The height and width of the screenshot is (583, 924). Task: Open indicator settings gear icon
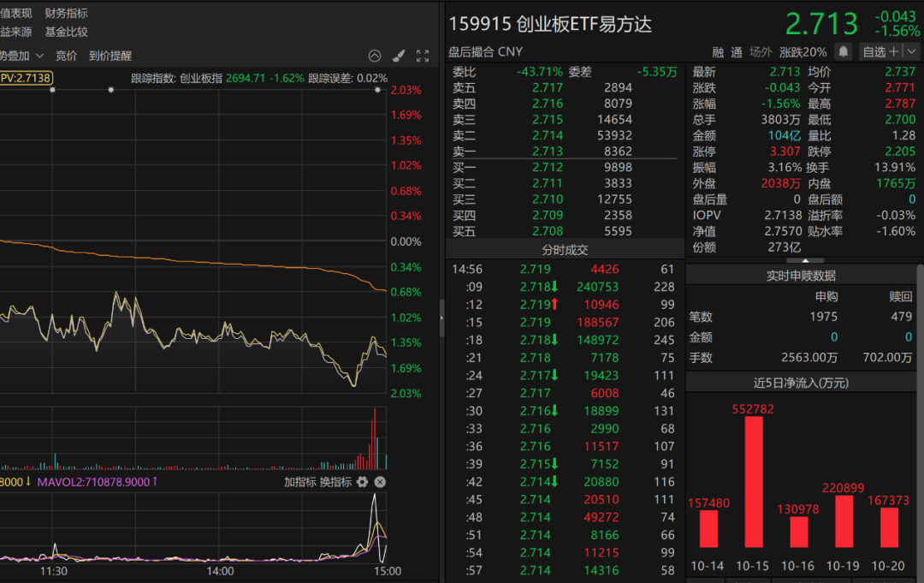coord(363,482)
